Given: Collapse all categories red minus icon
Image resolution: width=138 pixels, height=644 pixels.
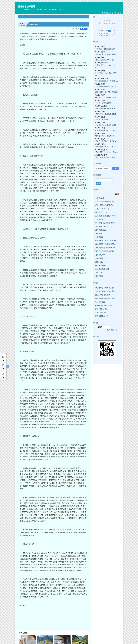Looking at the screenshot, I should pos(118,194).
